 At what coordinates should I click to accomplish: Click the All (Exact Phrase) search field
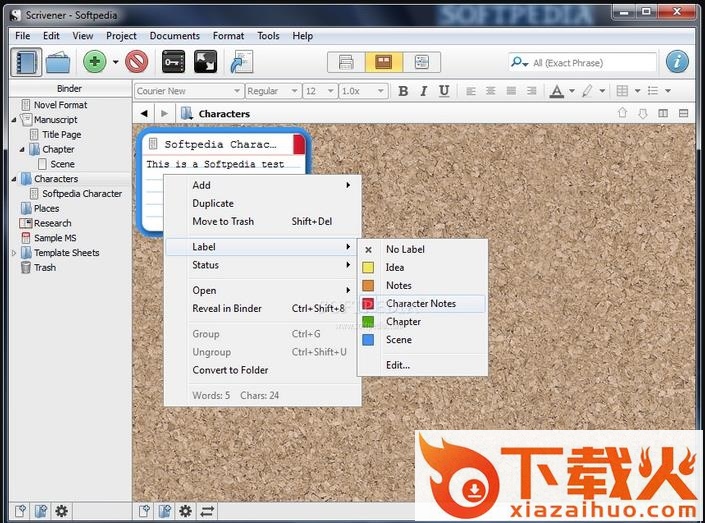pos(590,62)
